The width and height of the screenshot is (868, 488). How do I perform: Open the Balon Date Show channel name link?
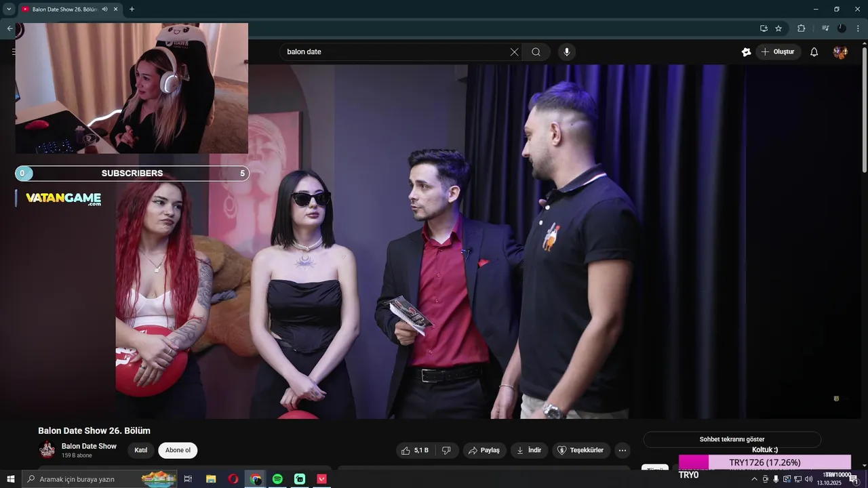[x=89, y=446]
